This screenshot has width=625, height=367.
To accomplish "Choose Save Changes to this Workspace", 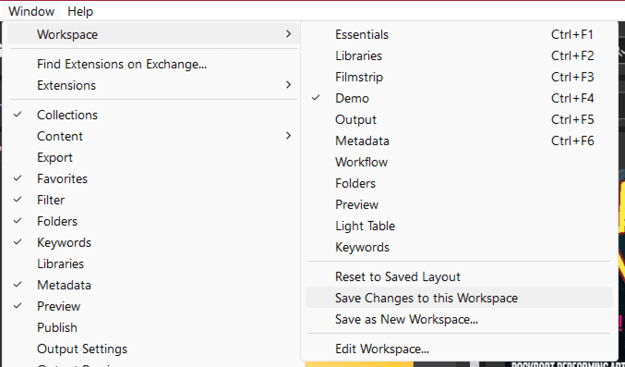I will (459, 298).
